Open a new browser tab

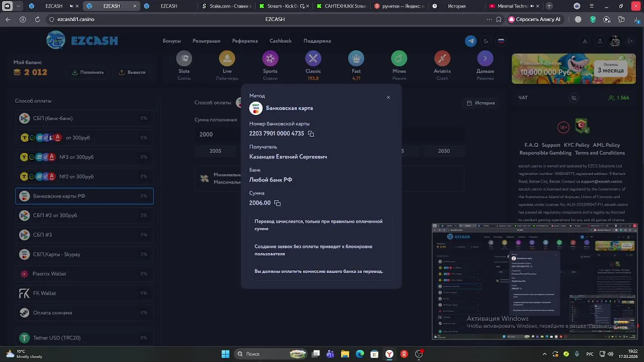click(549, 6)
